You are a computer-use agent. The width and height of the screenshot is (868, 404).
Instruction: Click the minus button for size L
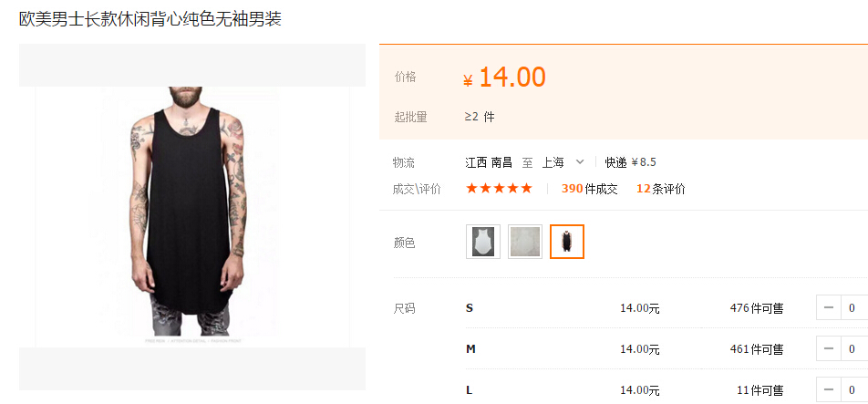(x=829, y=390)
